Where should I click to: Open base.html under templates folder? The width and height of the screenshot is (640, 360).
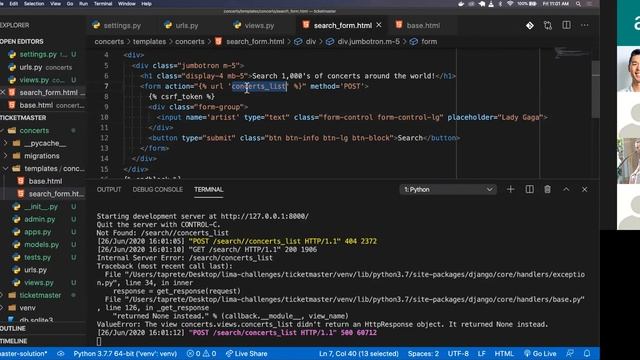(45, 181)
